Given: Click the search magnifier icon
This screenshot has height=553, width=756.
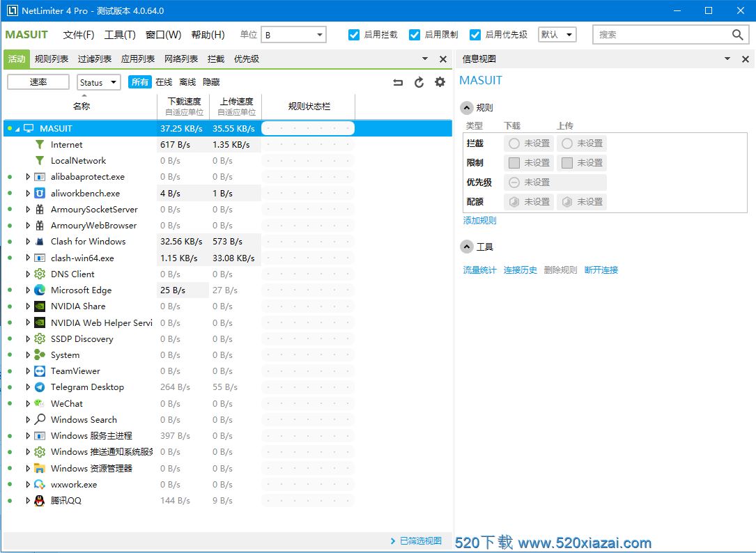Looking at the screenshot, I should 737,35.
